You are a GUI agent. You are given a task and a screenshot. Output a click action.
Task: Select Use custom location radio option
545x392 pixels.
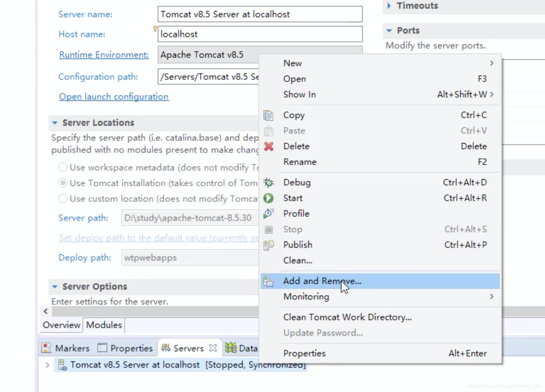pyautogui.click(x=63, y=199)
